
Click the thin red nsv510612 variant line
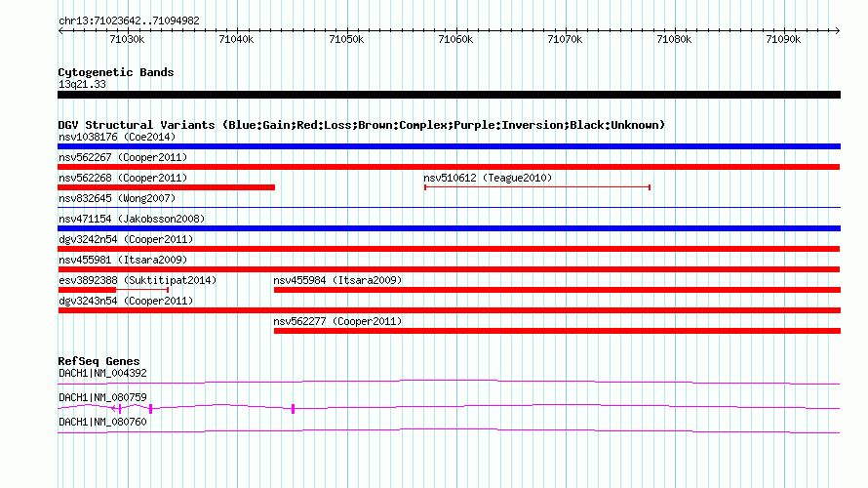pos(537,187)
